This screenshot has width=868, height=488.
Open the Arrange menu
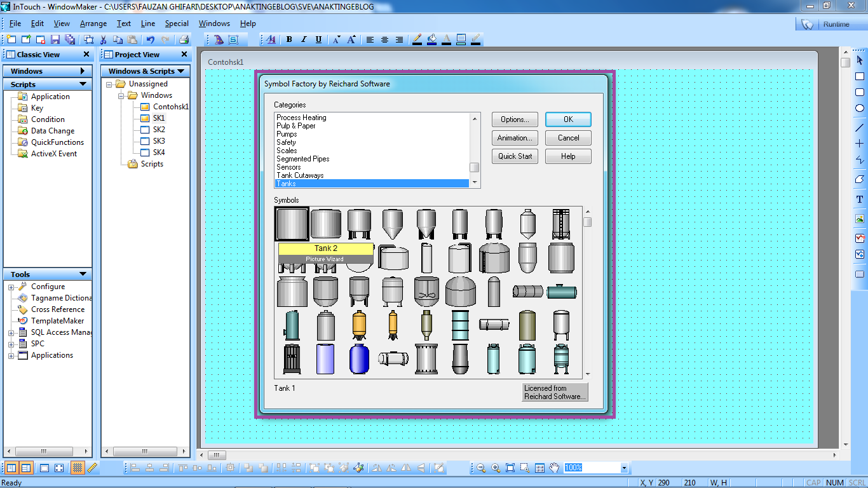(93, 24)
